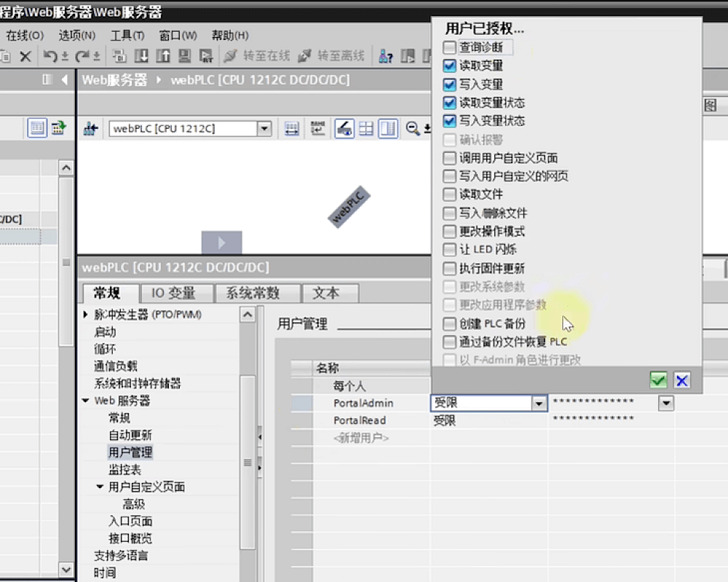This screenshot has height=582, width=728.
Task: Open the 受限 access level dropdown for PortalAdmin
Action: coord(539,402)
